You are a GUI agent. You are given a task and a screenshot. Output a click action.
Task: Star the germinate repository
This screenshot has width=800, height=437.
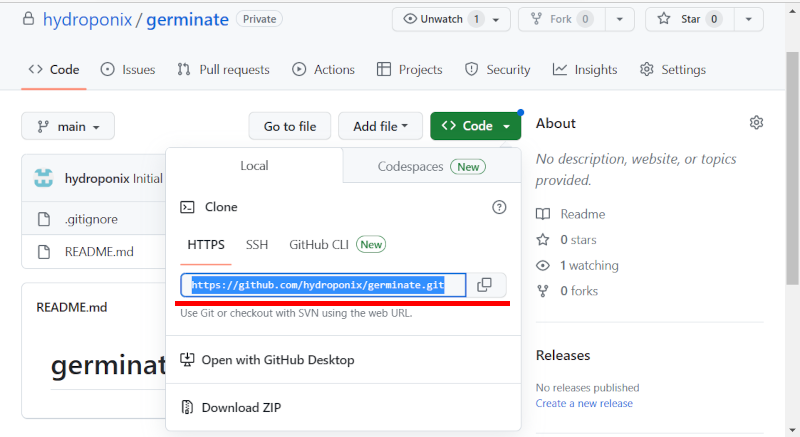coord(690,19)
